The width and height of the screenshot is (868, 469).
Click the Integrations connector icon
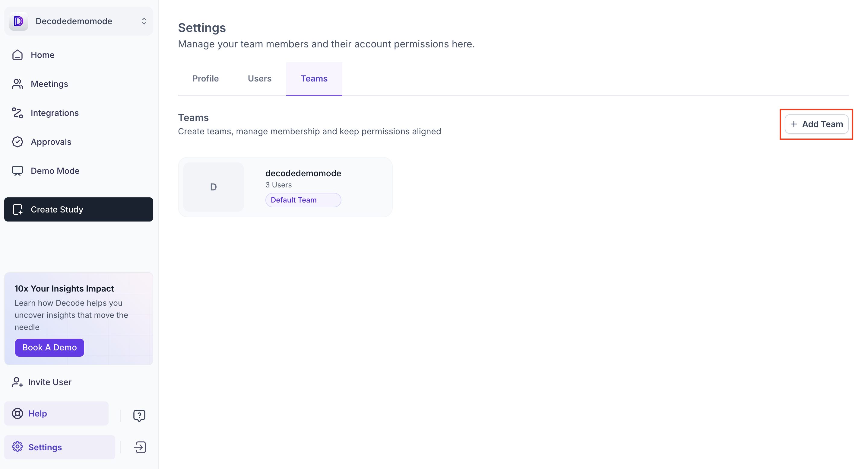point(17,113)
